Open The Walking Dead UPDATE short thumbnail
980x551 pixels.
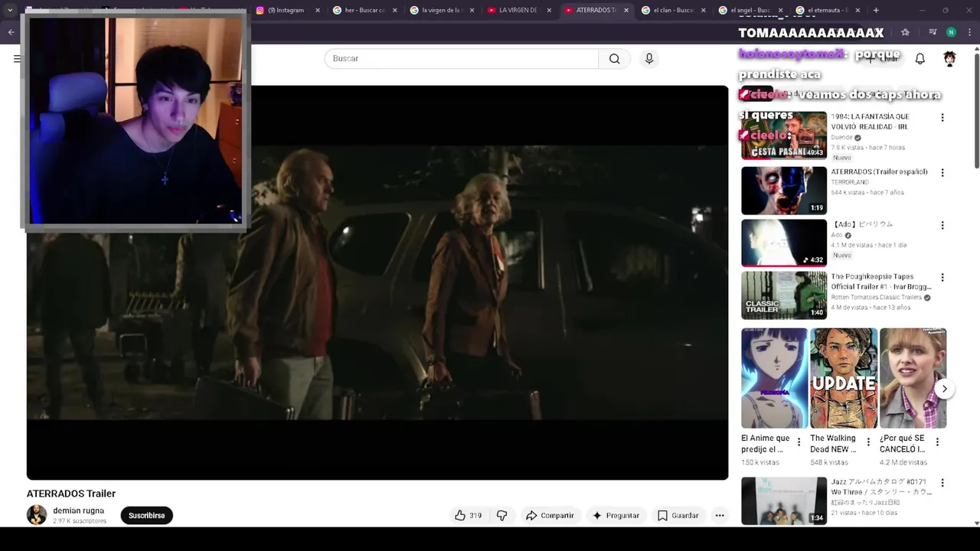click(x=844, y=378)
